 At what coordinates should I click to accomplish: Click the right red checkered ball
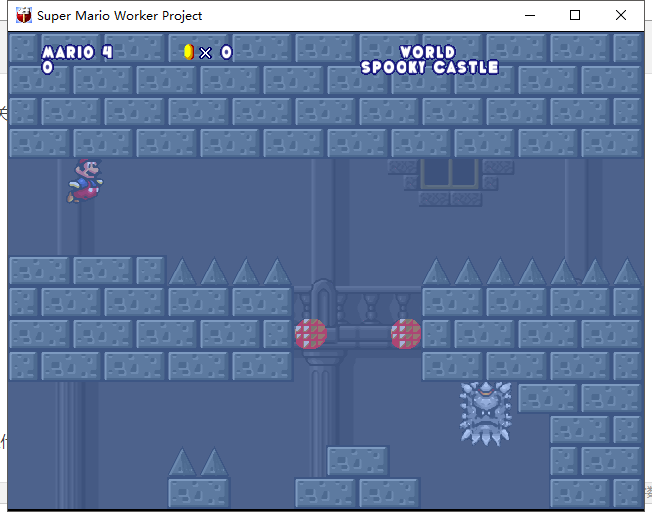tap(406, 333)
